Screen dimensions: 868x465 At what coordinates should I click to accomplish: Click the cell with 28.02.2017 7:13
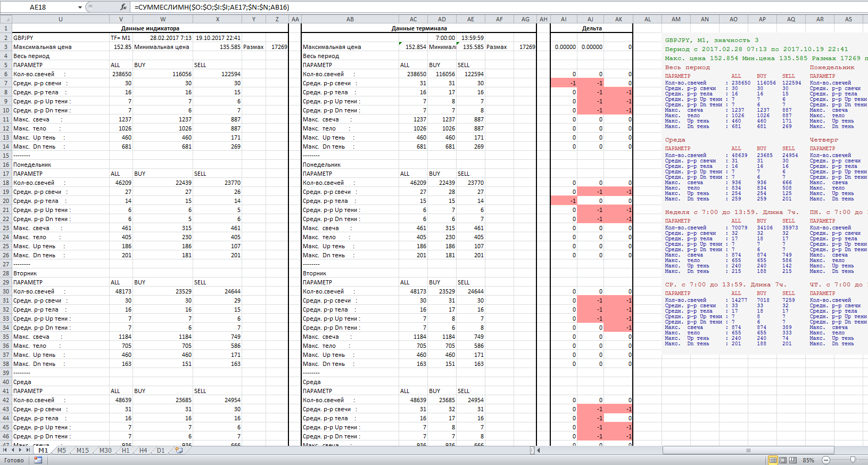163,38
